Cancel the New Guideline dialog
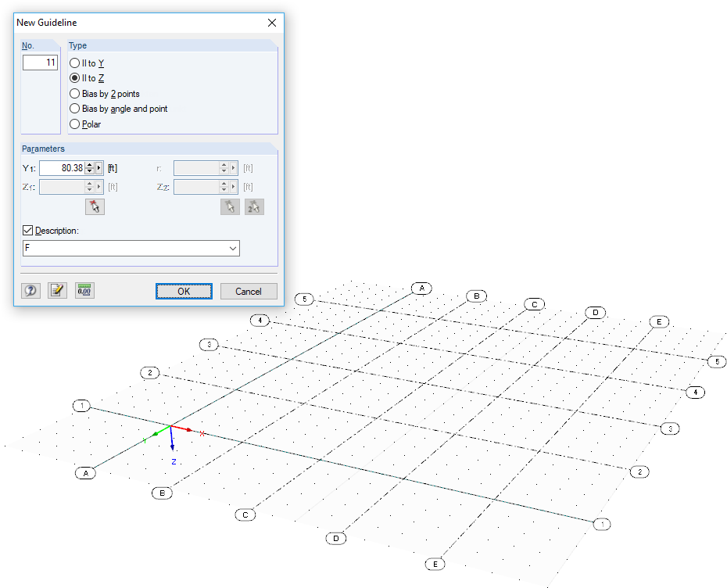 pos(249,291)
